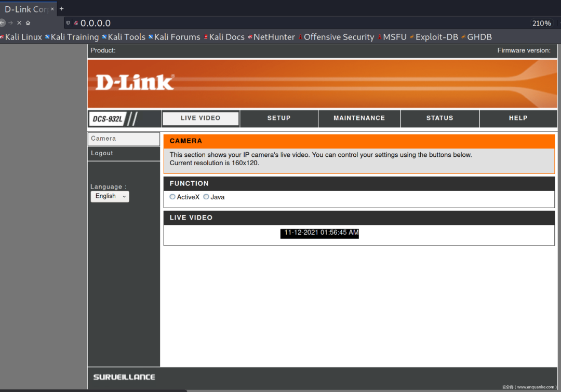Open Offensive Security bookmark
This screenshot has height=392, width=561.
(x=336, y=37)
